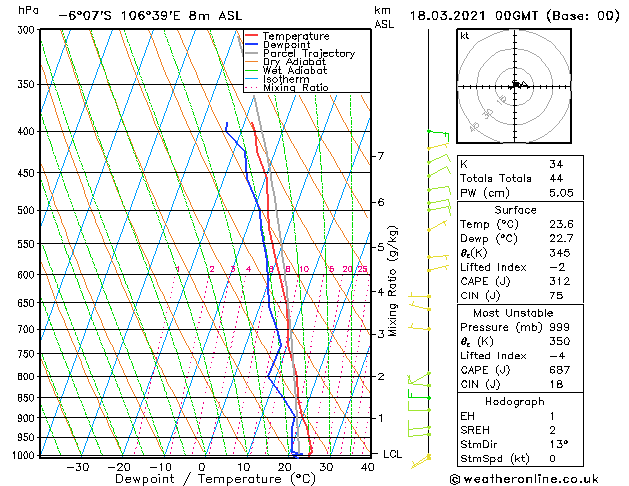Click the hodograph center point
The height and width of the screenshot is (486, 629).
coord(515,86)
